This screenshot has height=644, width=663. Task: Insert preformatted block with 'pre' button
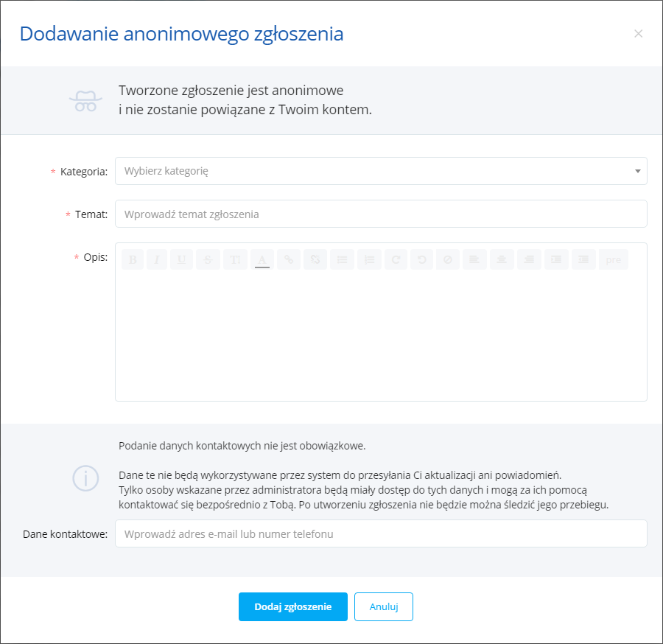613,259
